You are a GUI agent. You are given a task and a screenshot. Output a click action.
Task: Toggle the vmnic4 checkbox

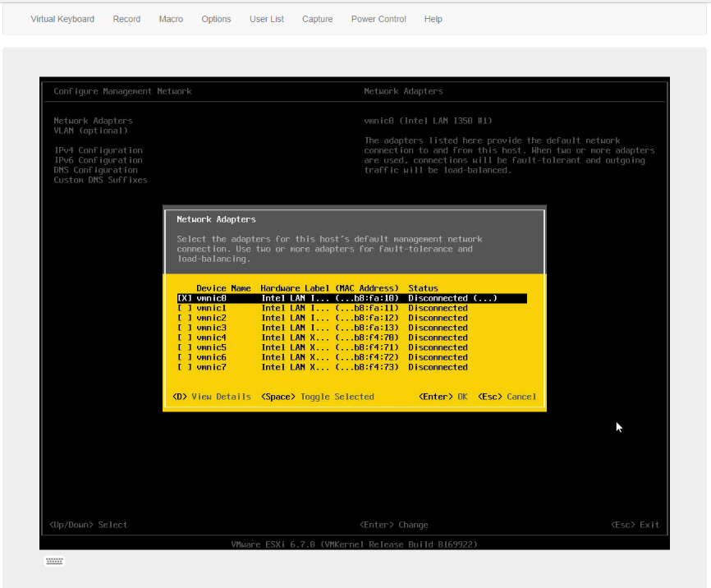(x=185, y=338)
